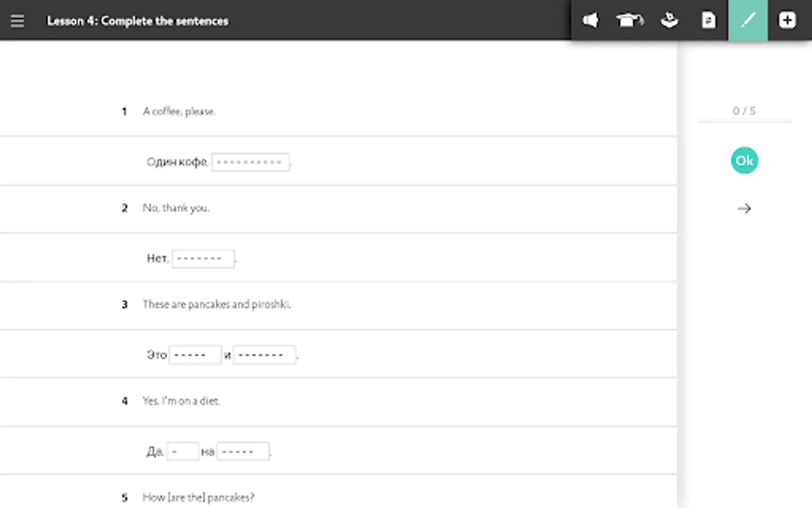812x508 pixels.
Task: Click sentence "A coffee, please."
Action: (179, 112)
